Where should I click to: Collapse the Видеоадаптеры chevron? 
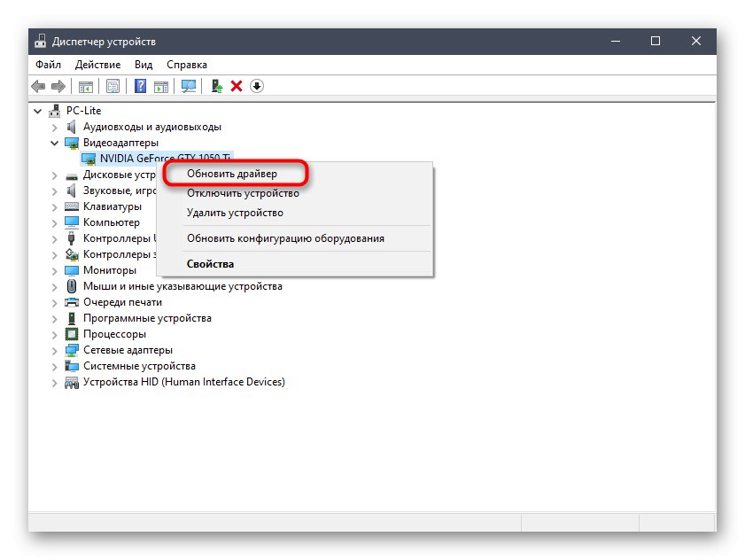point(55,143)
